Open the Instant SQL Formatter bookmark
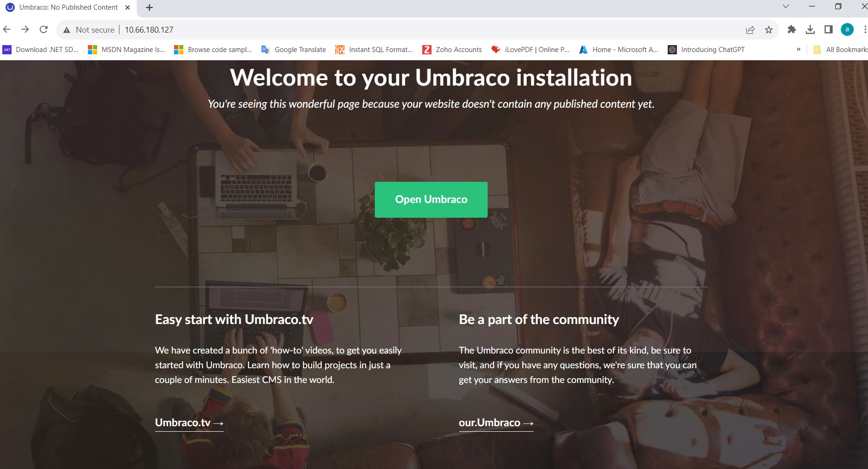 pos(374,50)
